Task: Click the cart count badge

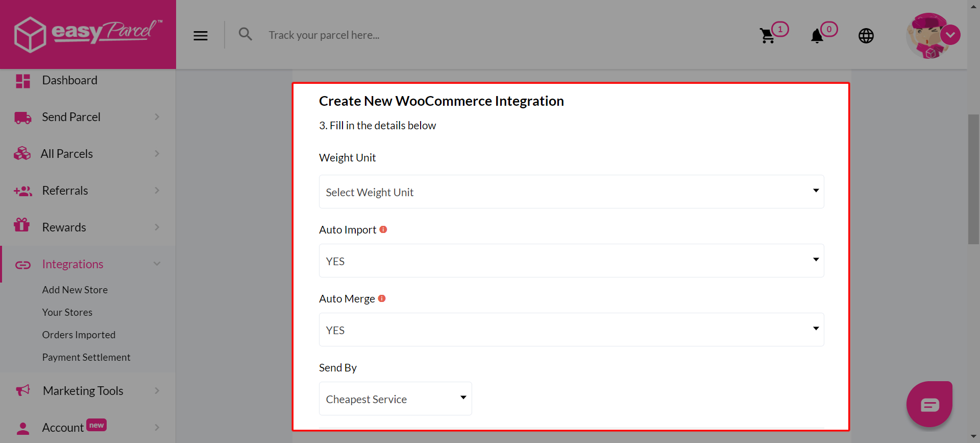Action: pyautogui.click(x=780, y=29)
